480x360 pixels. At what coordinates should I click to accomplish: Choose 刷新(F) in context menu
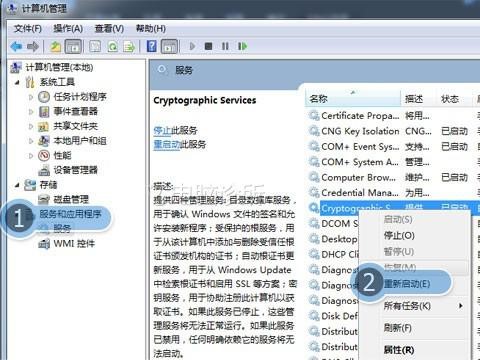click(x=397, y=328)
